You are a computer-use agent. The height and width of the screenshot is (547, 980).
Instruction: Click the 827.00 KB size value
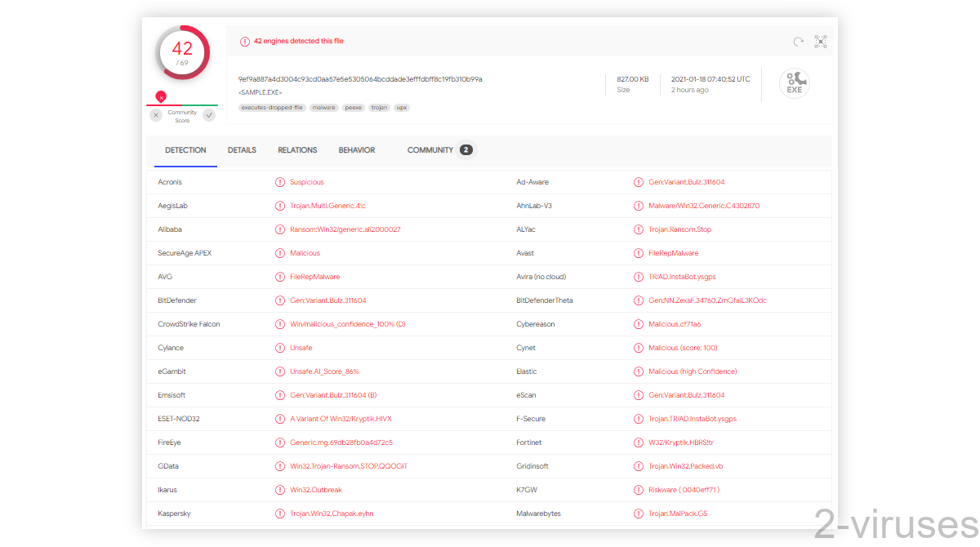[633, 79]
